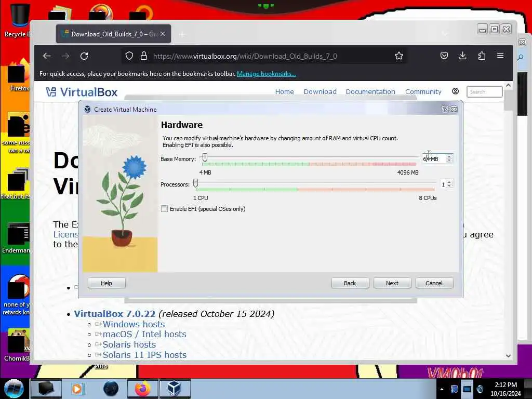Click the Firefox back arrow button

click(x=47, y=56)
